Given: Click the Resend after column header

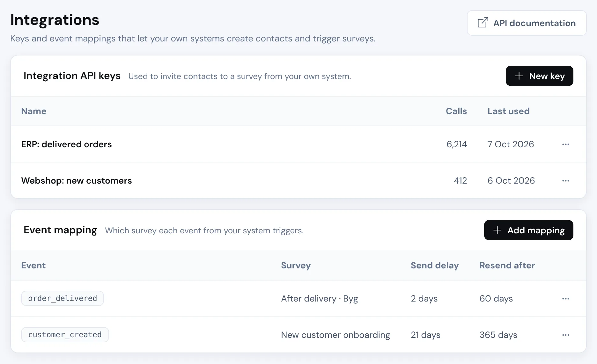Looking at the screenshot, I should (507, 266).
